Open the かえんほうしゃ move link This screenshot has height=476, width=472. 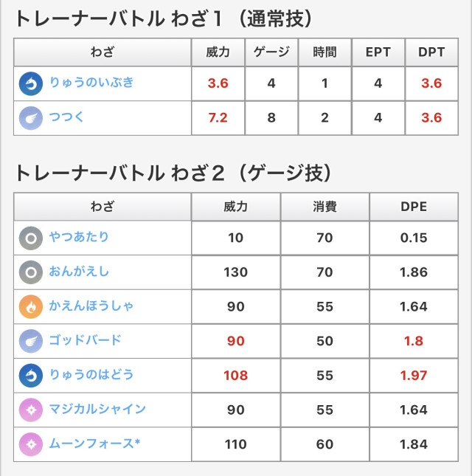point(92,306)
